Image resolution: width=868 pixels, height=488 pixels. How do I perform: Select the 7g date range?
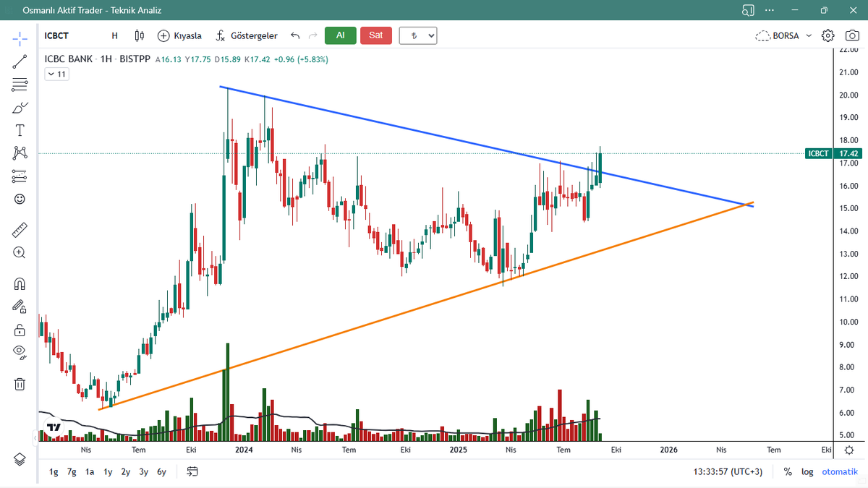point(72,471)
